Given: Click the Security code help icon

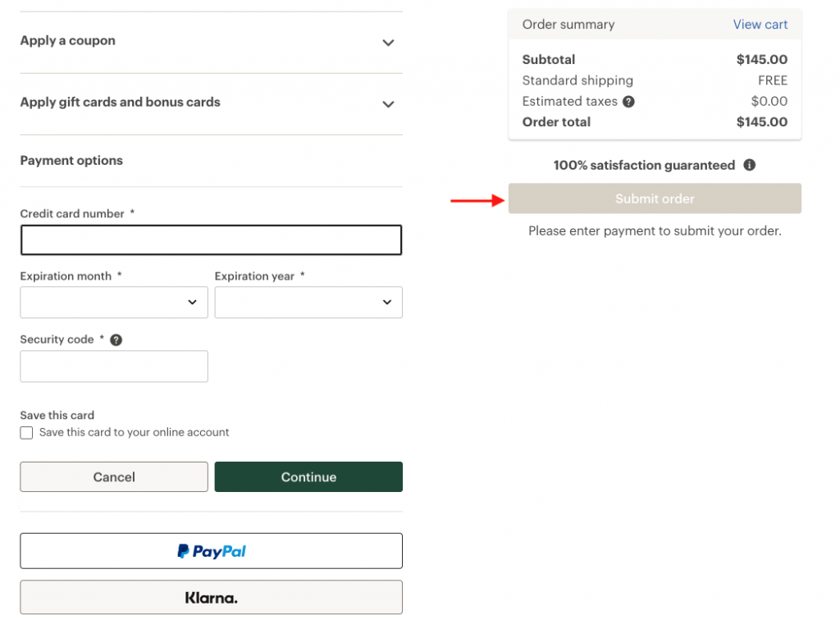Looking at the screenshot, I should click(x=116, y=339).
